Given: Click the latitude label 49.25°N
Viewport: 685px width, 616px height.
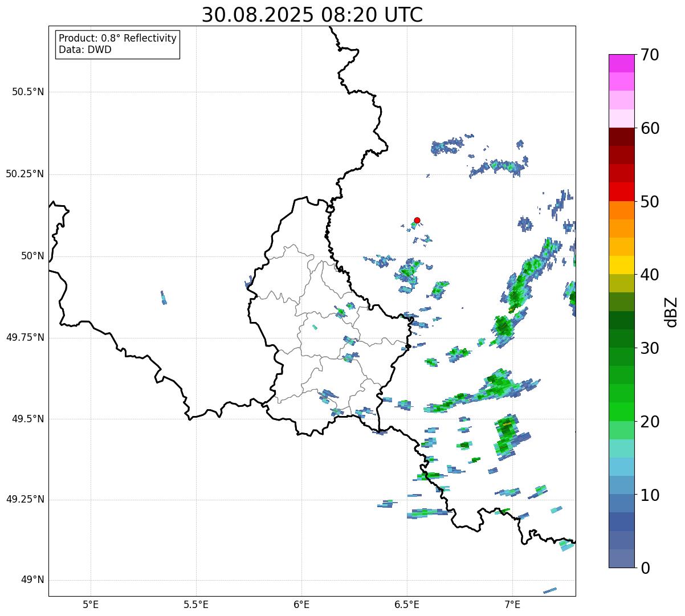Looking at the screenshot, I should point(25,500).
